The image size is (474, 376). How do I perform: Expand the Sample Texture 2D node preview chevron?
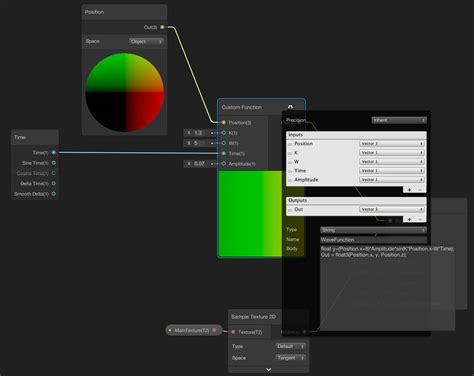pos(269,369)
